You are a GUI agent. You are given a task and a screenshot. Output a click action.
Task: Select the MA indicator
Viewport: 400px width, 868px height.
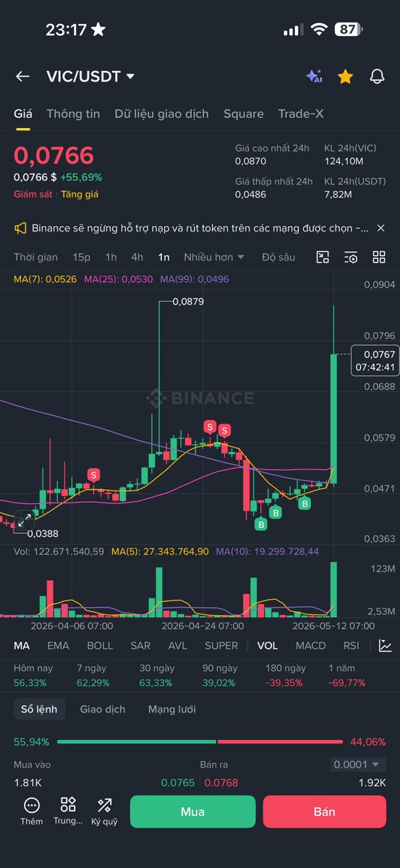(22, 645)
